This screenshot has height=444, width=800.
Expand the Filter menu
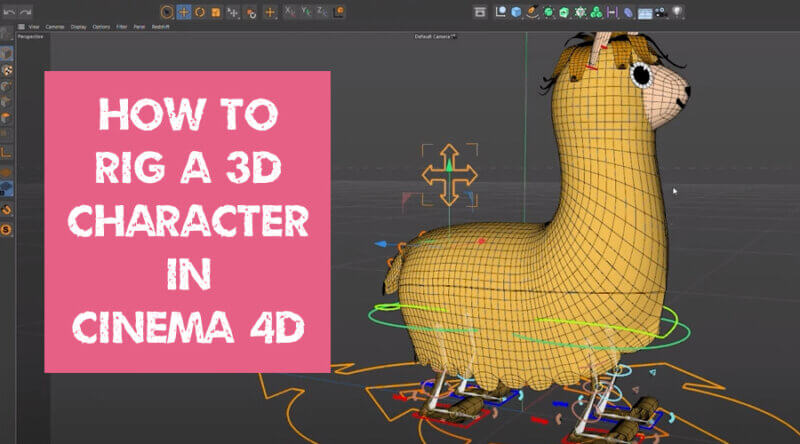[122, 26]
